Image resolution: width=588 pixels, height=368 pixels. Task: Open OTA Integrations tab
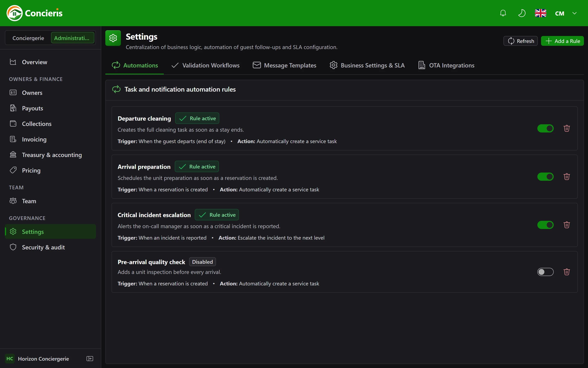[446, 65]
